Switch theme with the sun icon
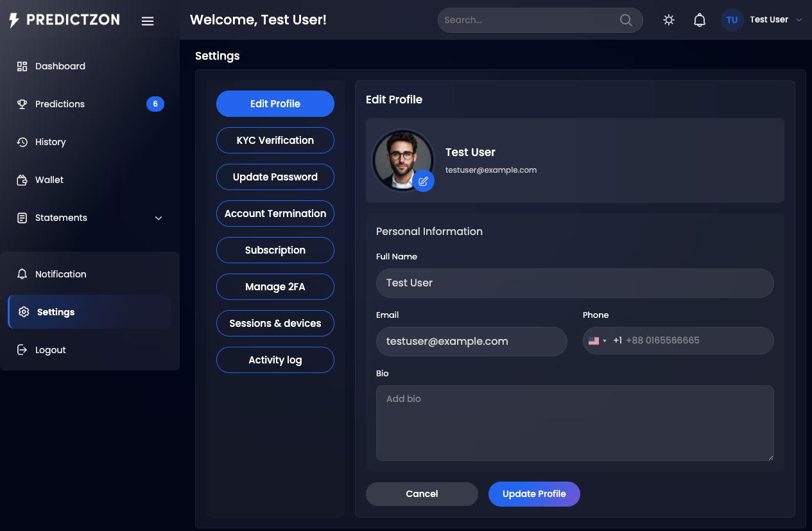 tap(669, 20)
